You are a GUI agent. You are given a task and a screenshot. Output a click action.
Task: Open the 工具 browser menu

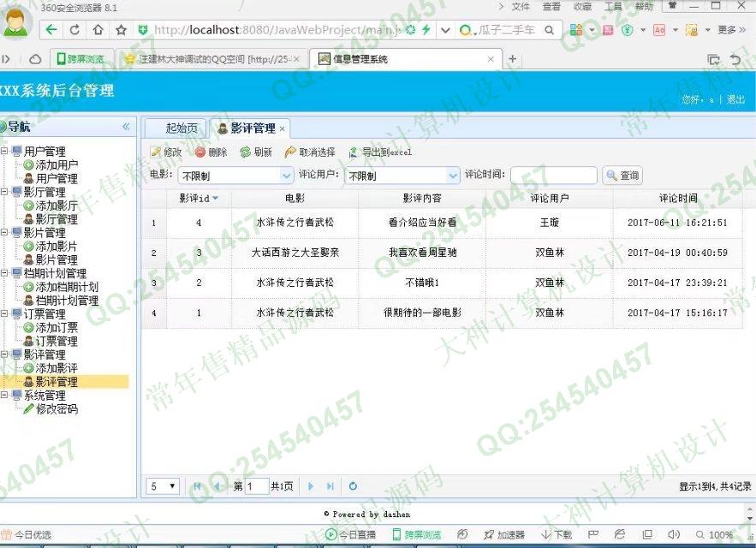click(613, 7)
